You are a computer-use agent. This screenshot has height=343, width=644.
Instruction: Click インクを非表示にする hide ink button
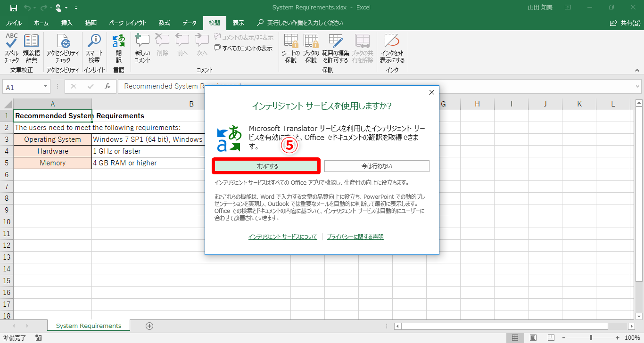pos(392,48)
